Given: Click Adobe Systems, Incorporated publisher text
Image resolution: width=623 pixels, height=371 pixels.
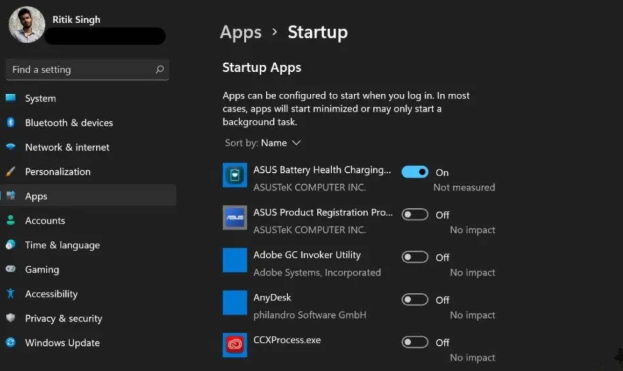Looking at the screenshot, I should coord(317,272).
